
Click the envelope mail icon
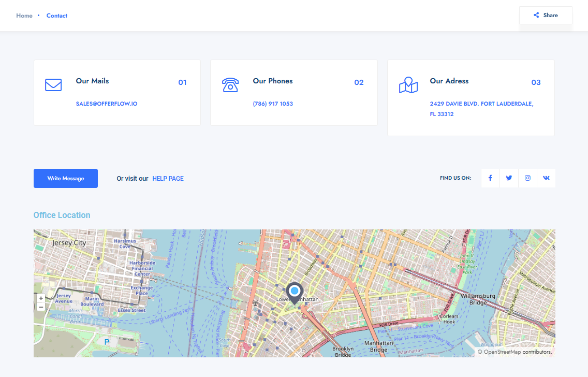[x=53, y=85]
